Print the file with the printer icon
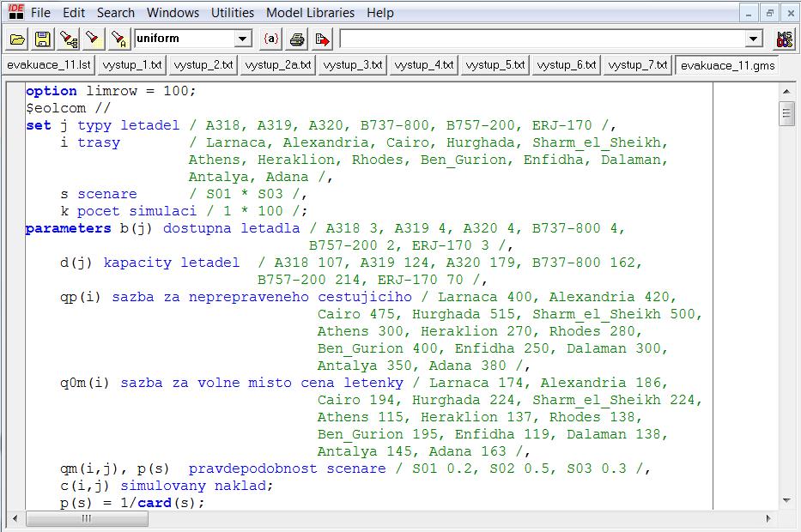Viewport: 801px width, 532px height. (297, 39)
